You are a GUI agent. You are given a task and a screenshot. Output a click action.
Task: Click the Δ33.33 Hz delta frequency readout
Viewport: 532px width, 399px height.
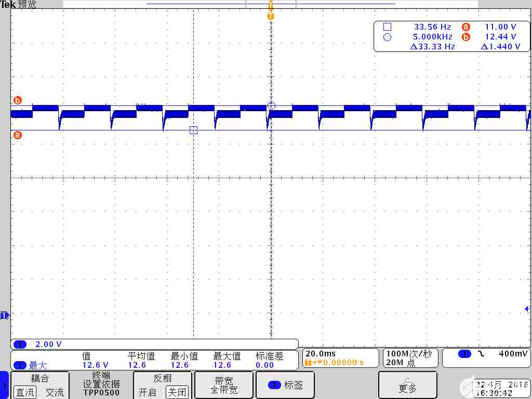coord(432,46)
